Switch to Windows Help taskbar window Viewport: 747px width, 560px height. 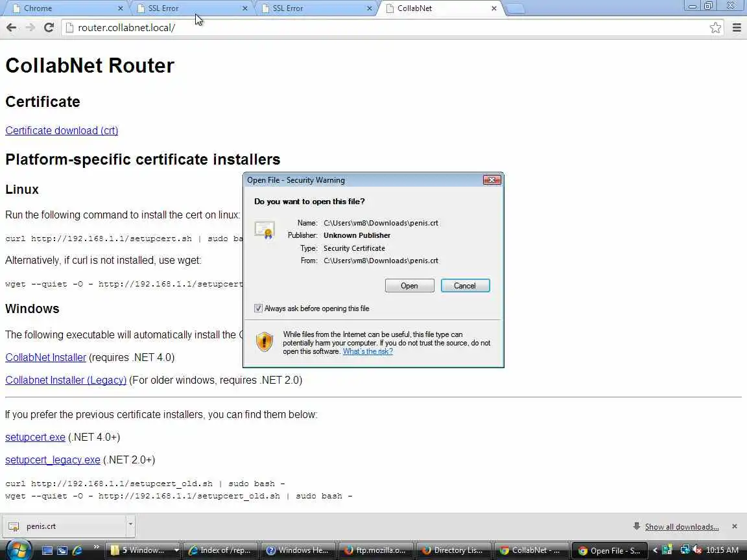pos(298,550)
